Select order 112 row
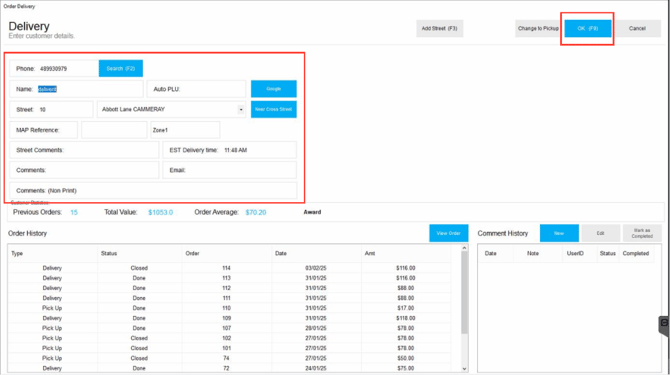Image resolution: width=670 pixels, height=375 pixels. (x=229, y=288)
